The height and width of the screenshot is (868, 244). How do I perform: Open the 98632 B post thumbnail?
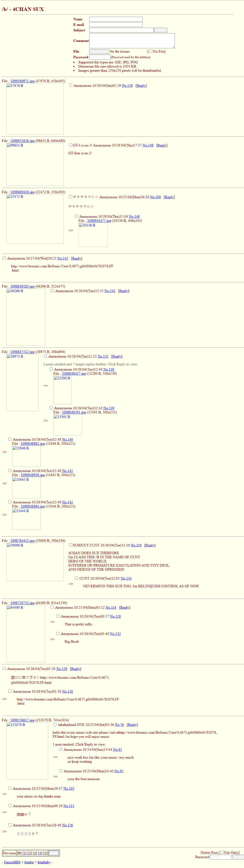click(35, 164)
